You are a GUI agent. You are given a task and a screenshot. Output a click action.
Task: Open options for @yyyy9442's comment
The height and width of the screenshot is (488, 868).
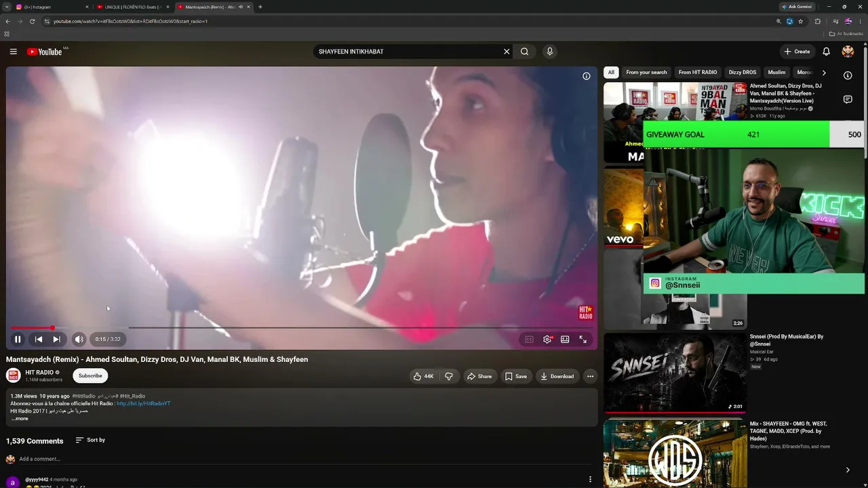590,479
